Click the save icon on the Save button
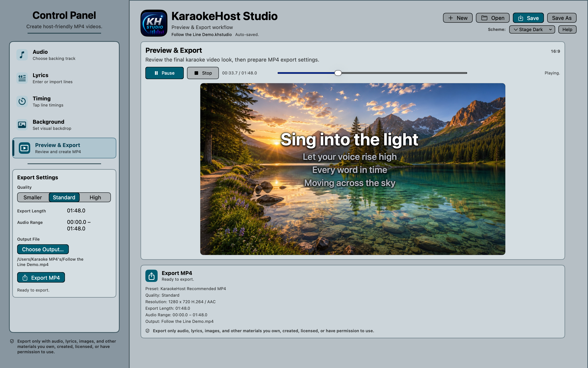The height and width of the screenshot is (368, 588). click(x=520, y=18)
